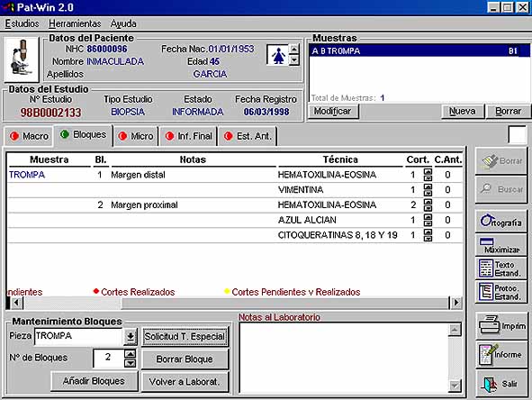532x400 pixels.
Task: Open the Ortografía spell check tool
Action: pyautogui.click(x=500, y=222)
